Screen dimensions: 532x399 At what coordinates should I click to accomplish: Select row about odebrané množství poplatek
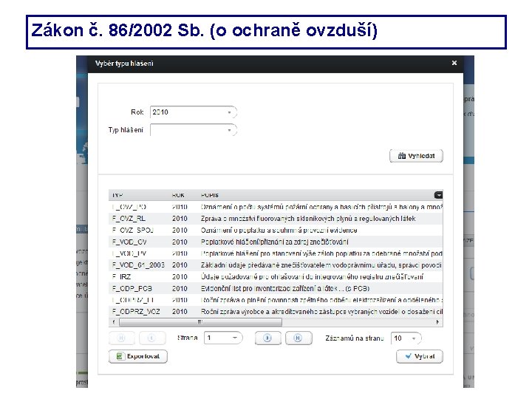tap(276, 253)
